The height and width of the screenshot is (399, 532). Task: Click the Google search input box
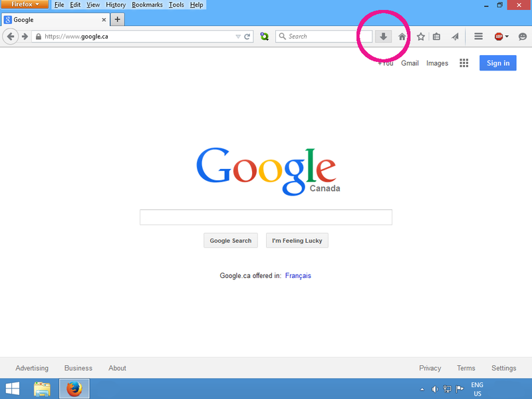265,217
